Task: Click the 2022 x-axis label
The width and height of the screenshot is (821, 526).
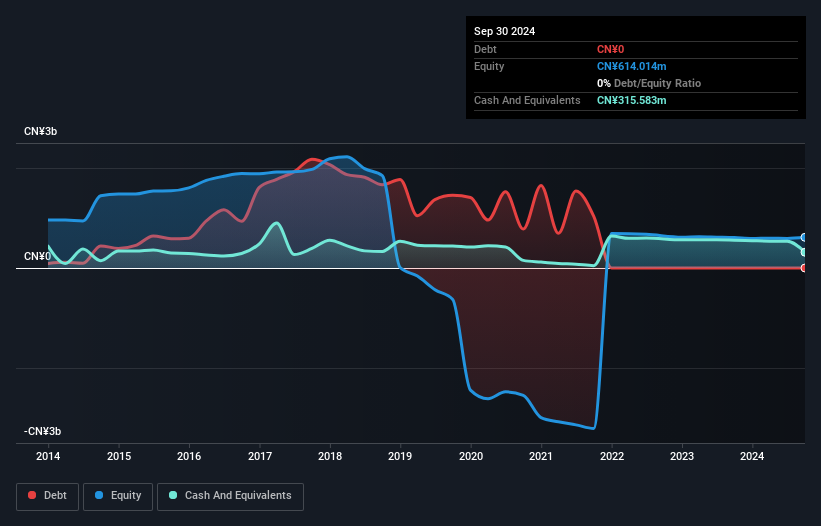Action: [612, 456]
